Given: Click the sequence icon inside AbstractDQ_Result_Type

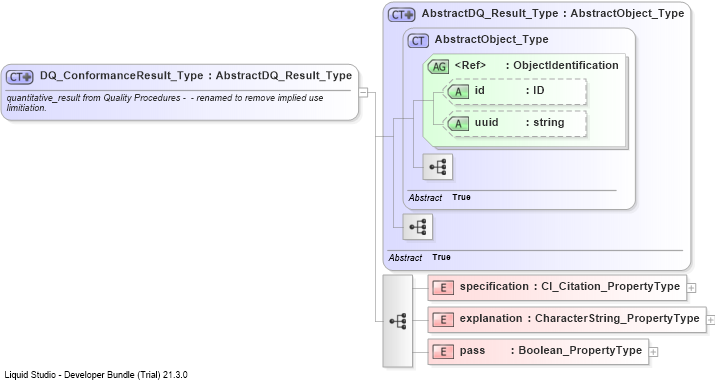Looking at the screenshot, I should pyautogui.click(x=418, y=227).
